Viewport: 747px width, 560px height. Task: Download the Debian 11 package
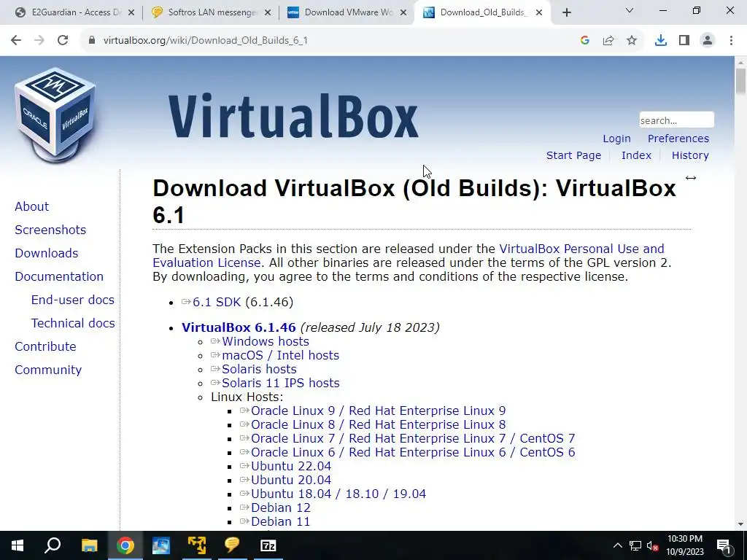pyautogui.click(x=281, y=521)
